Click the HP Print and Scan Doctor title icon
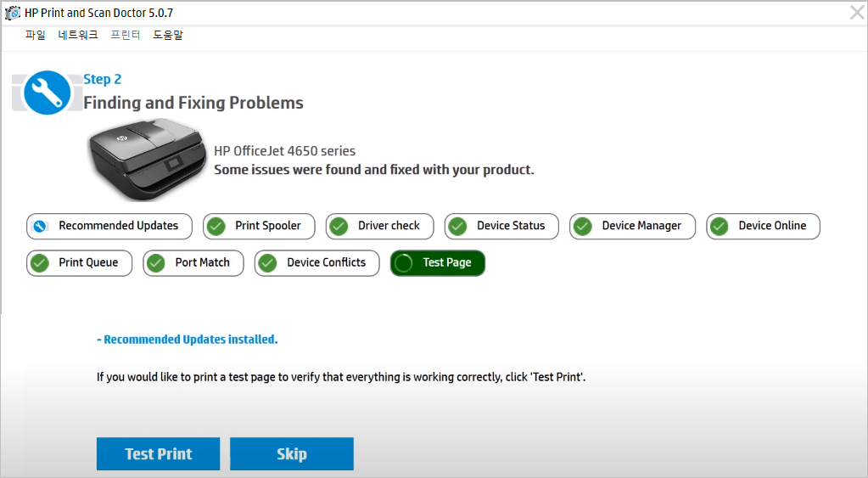868x478 pixels. click(x=12, y=13)
